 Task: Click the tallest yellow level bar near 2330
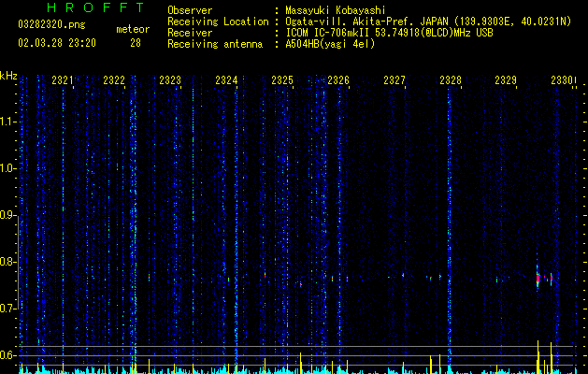tap(538, 357)
